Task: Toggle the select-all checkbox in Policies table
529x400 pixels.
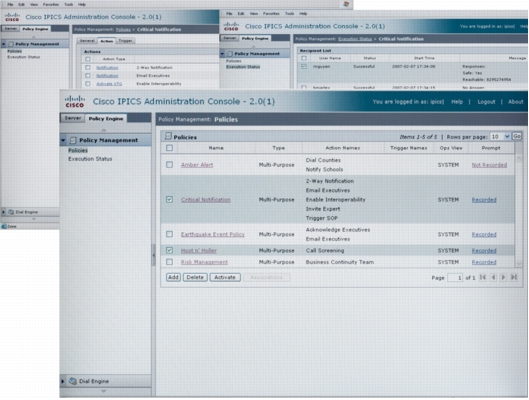Action: pyautogui.click(x=169, y=148)
